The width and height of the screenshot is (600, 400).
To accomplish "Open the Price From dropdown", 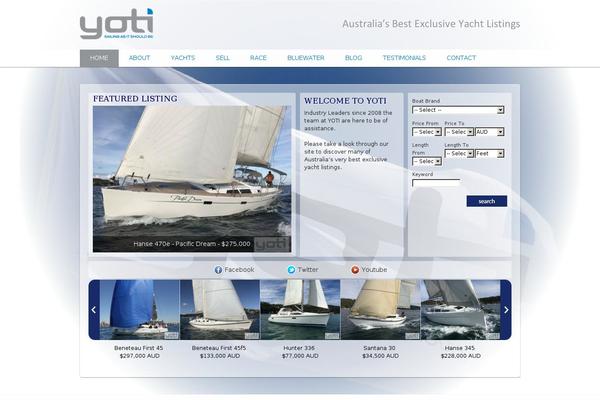I will 427,132.
